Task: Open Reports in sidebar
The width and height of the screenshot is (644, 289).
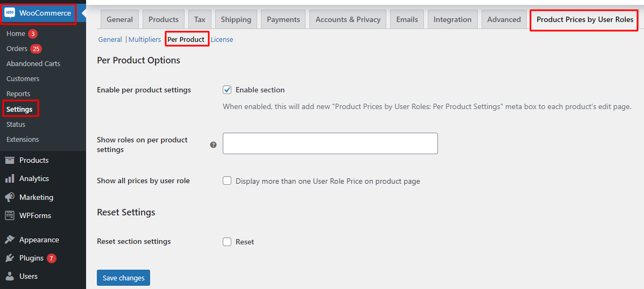Action: point(18,94)
